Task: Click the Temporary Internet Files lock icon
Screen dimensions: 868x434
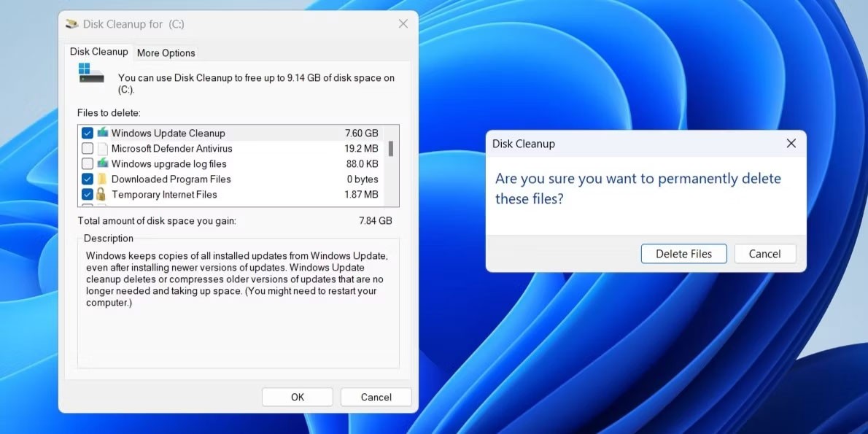Action: [102, 195]
